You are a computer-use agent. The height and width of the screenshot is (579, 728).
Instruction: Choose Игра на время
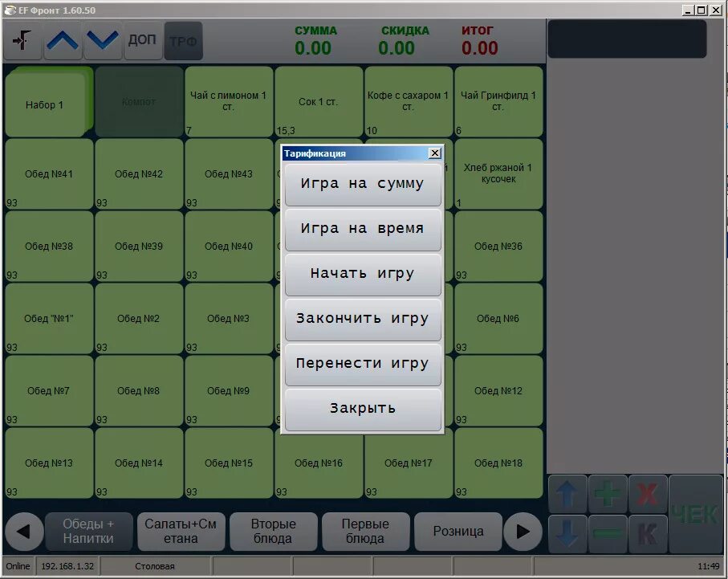click(363, 229)
